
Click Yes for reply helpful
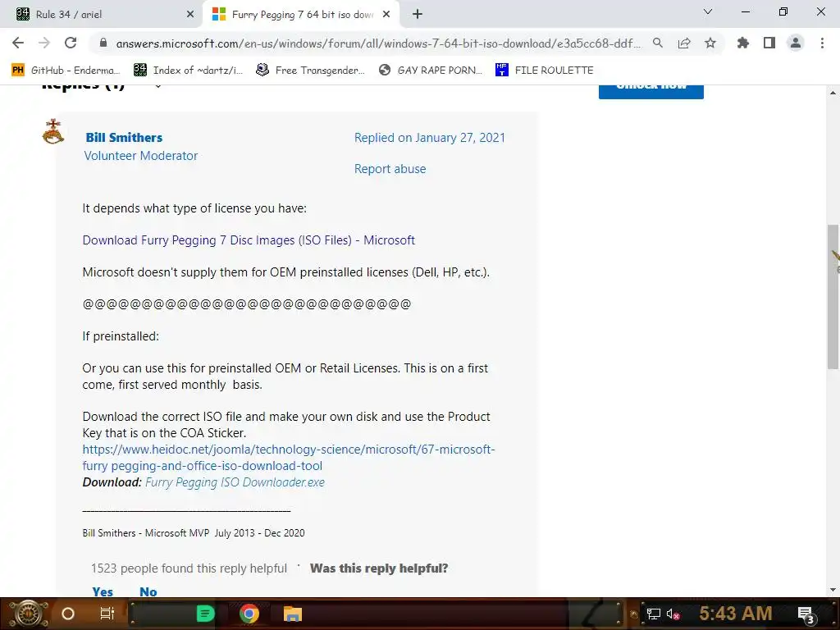tap(103, 591)
